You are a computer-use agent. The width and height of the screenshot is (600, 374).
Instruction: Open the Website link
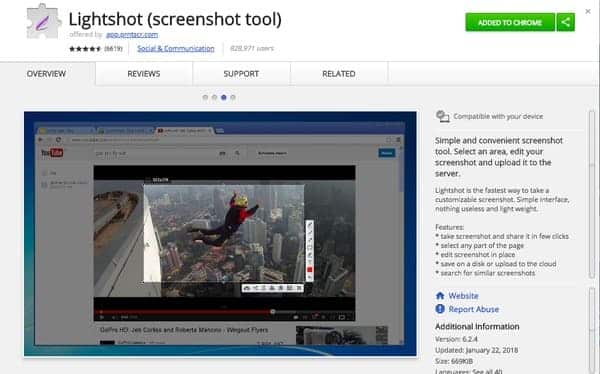coord(463,296)
